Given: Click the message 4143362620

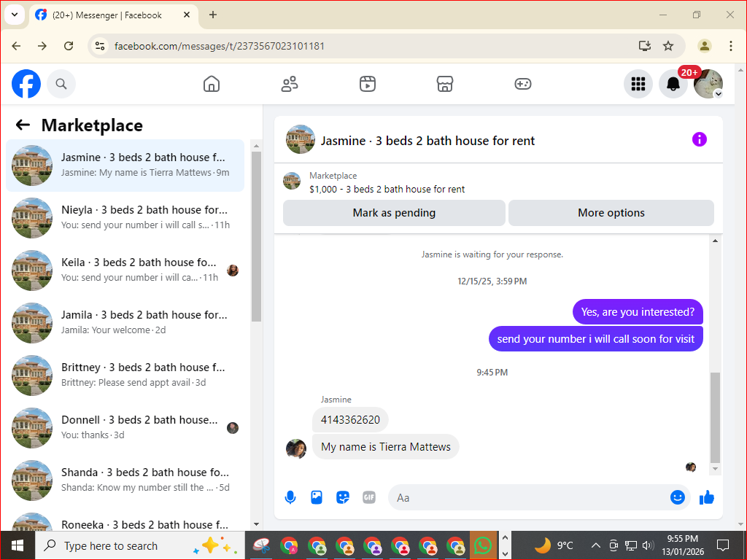Looking at the screenshot, I should point(350,420).
